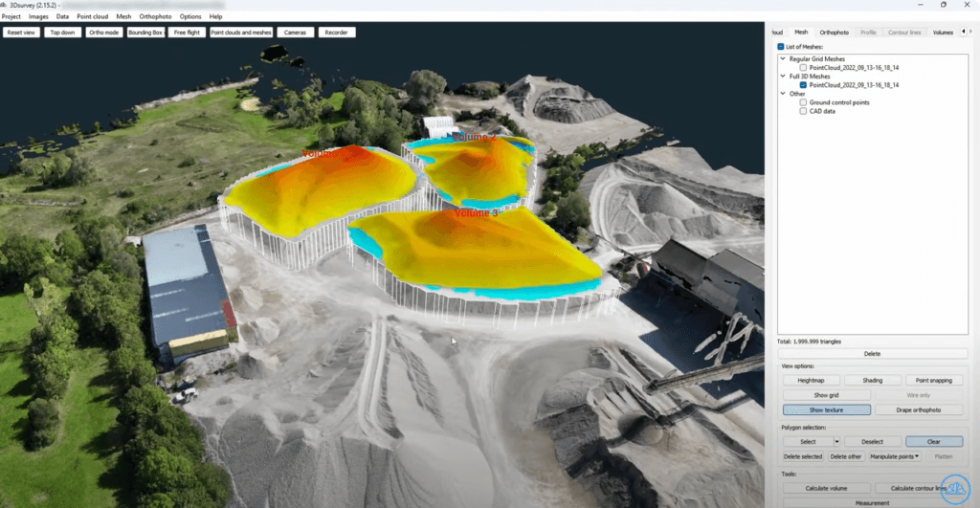Open the Mesh menu in the menu bar
980x508 pixels.
pos(123,17)
